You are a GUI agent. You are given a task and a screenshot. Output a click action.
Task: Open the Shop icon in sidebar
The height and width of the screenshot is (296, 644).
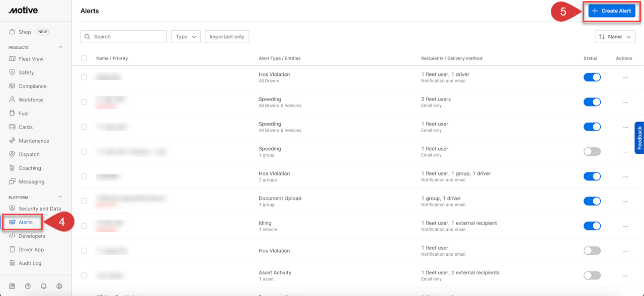point(13,32)
